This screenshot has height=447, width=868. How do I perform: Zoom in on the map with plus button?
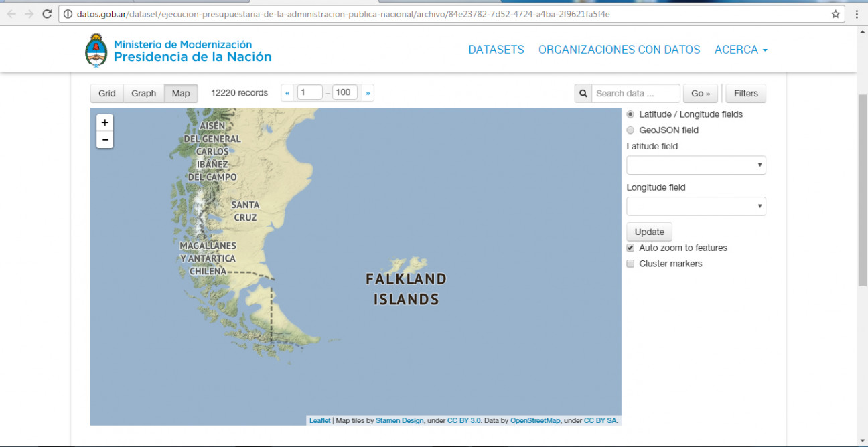pyautogui.click(x=105, y=123)
